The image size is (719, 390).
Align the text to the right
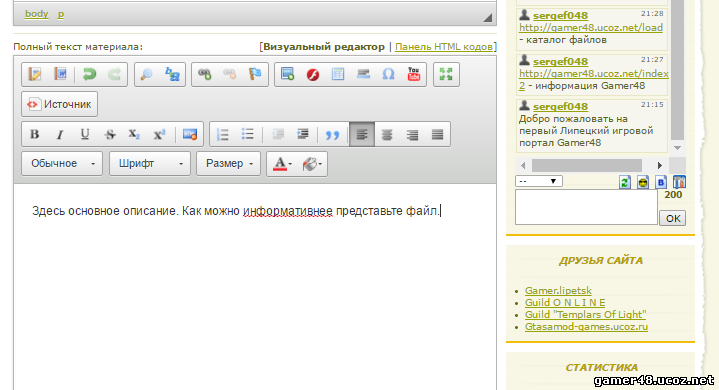pos(412,134)
